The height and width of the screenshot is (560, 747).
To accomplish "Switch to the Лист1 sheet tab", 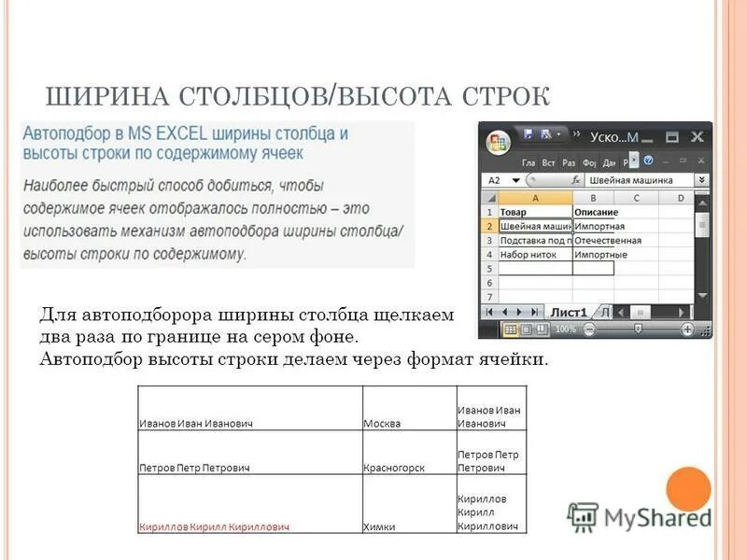I will coord(568,312).
